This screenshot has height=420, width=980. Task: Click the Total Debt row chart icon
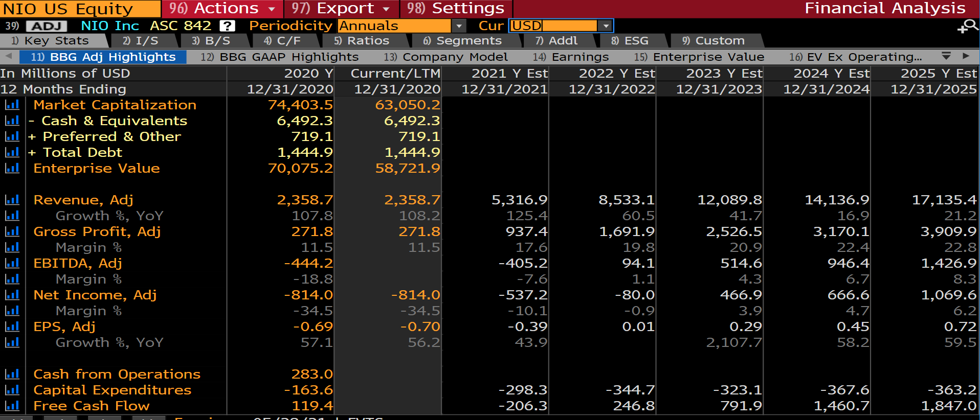(12, 152)
